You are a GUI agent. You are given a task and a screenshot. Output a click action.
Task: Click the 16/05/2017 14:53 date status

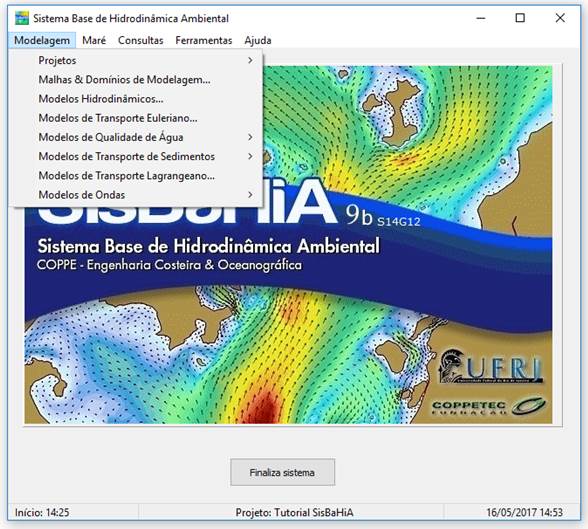(x=524, y=513)
